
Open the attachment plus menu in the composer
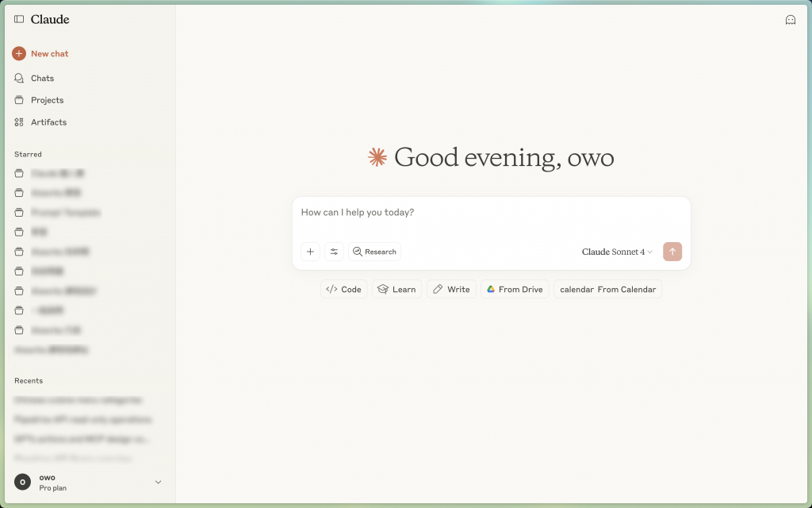click(x=310, y=252)
